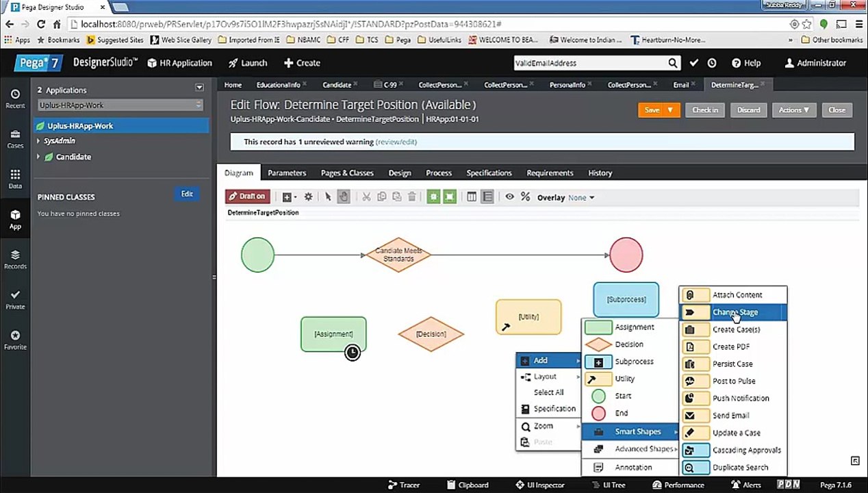Toggle the eye visibility icon

[x=509, y=197]
